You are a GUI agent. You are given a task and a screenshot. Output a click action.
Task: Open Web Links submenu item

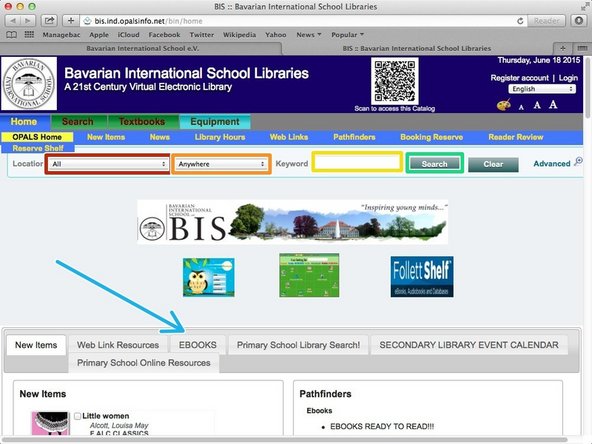pyautogui.click(x=289, y=137)
